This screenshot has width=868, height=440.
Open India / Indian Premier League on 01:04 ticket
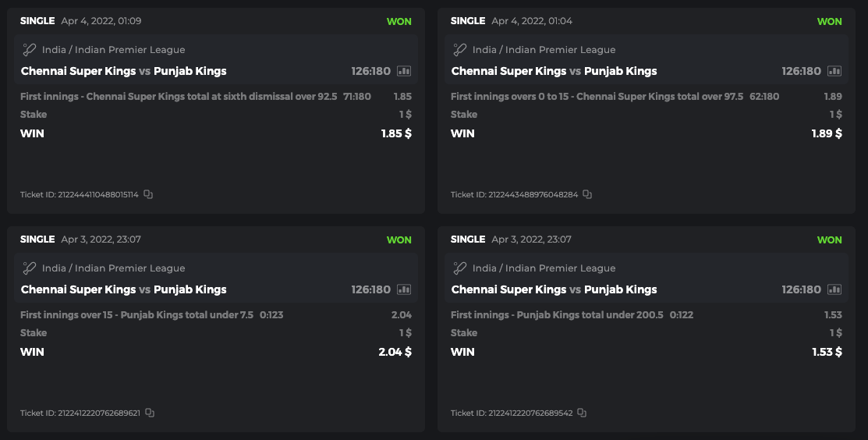click(x=544, y=50)
